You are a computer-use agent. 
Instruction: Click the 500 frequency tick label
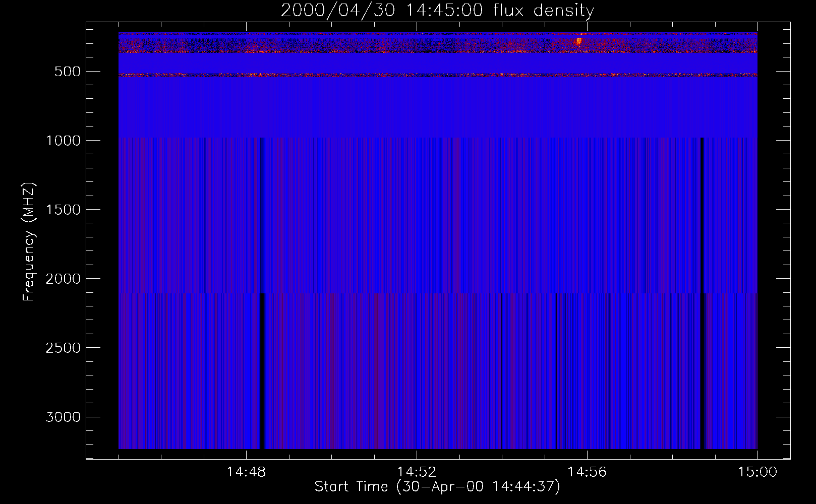(x=68, y=72)
